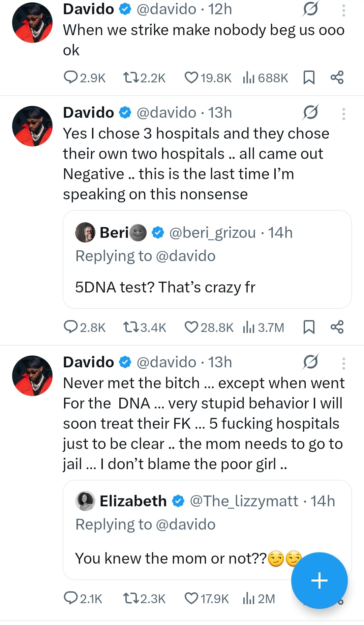
Task: Open the quoted Beri tweet
Action: pos(207,287)
